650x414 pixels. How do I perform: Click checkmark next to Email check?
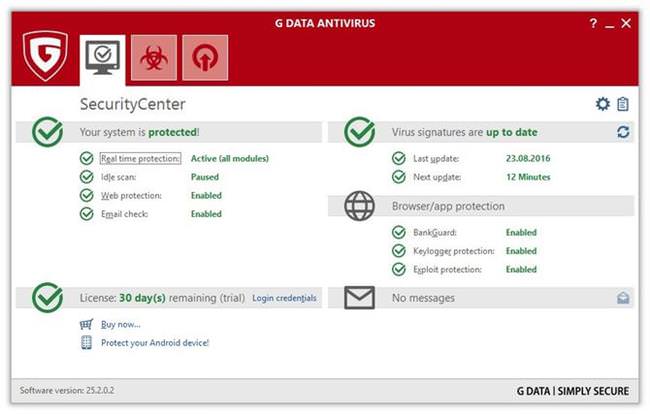click(86, 214)
